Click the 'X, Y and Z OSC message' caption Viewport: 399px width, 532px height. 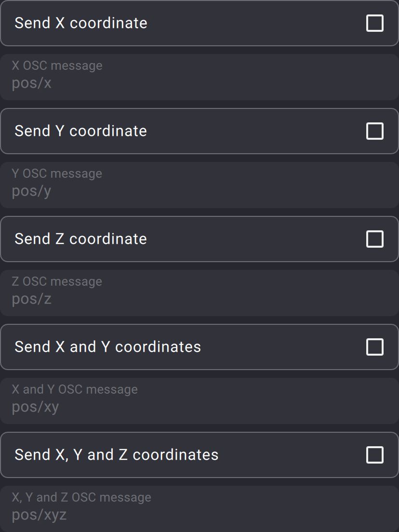tap(81, 497)
